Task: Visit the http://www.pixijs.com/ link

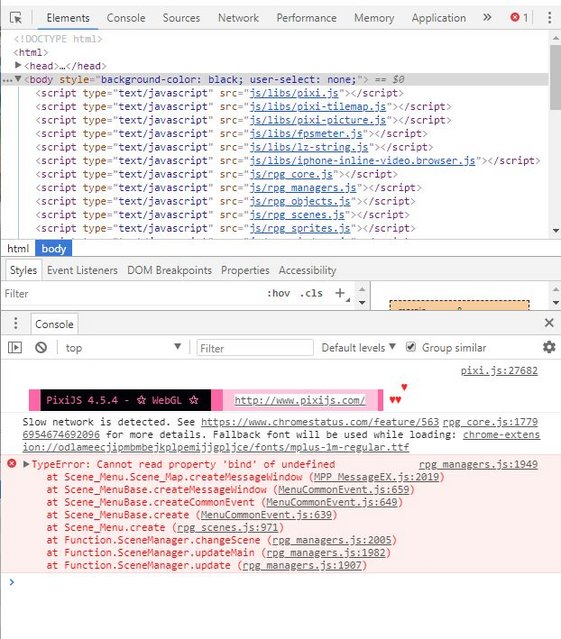Action: coord(300,400)
